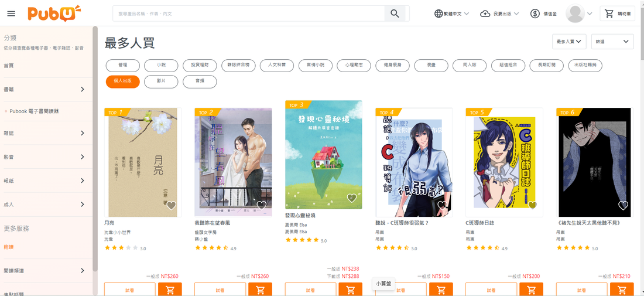Screen dimensions: 644x296
Task: Expand the 書籍 sidebar category
Action: 82,89
